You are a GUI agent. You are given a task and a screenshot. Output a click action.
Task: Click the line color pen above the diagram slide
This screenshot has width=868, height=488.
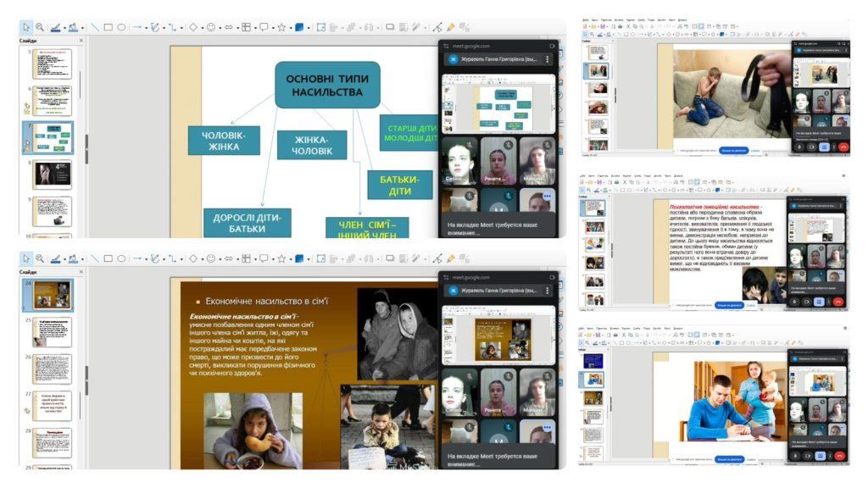[56, 27]
